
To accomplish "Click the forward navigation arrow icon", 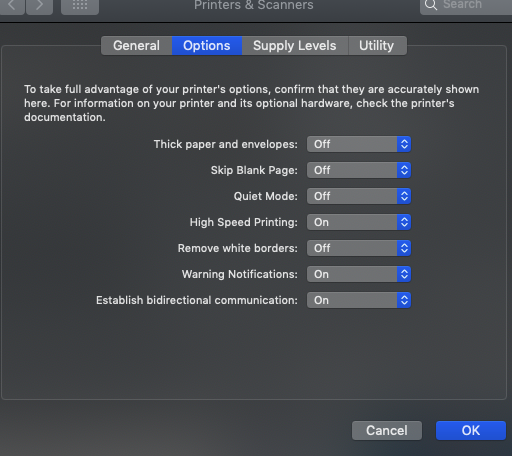I will (x=39, y=5).
